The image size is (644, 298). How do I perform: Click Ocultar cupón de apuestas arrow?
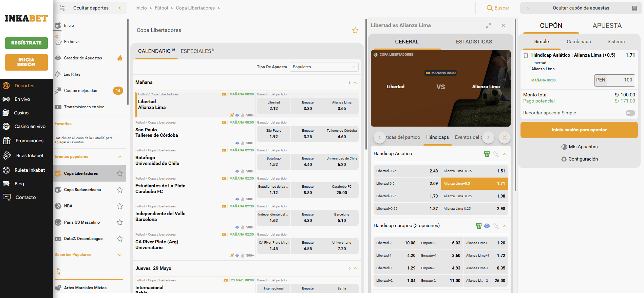point(528,8)
